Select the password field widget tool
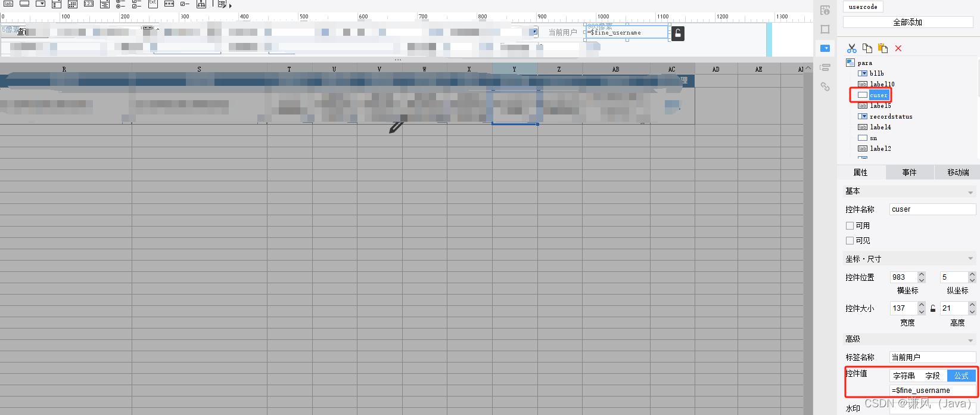980x415 pixels. pos(169,4)
